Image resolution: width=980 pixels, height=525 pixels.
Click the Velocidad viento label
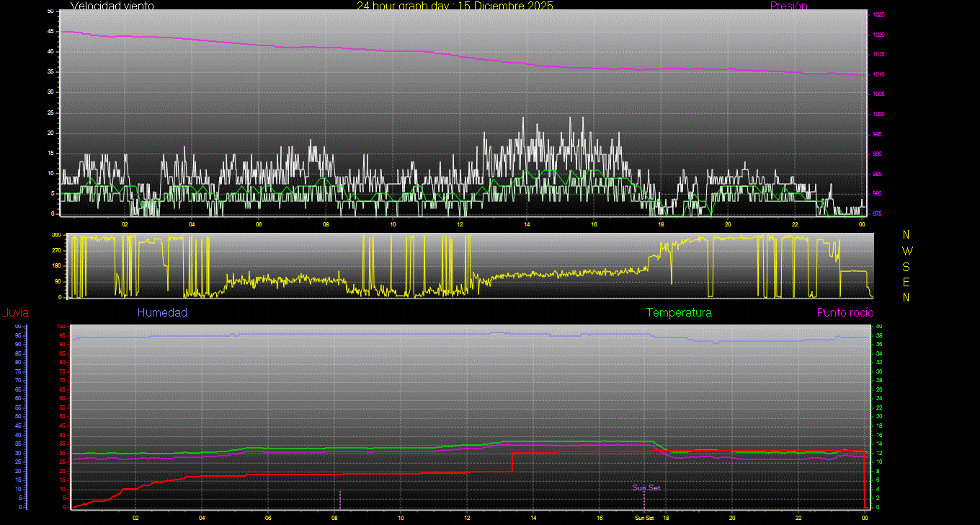112,6
